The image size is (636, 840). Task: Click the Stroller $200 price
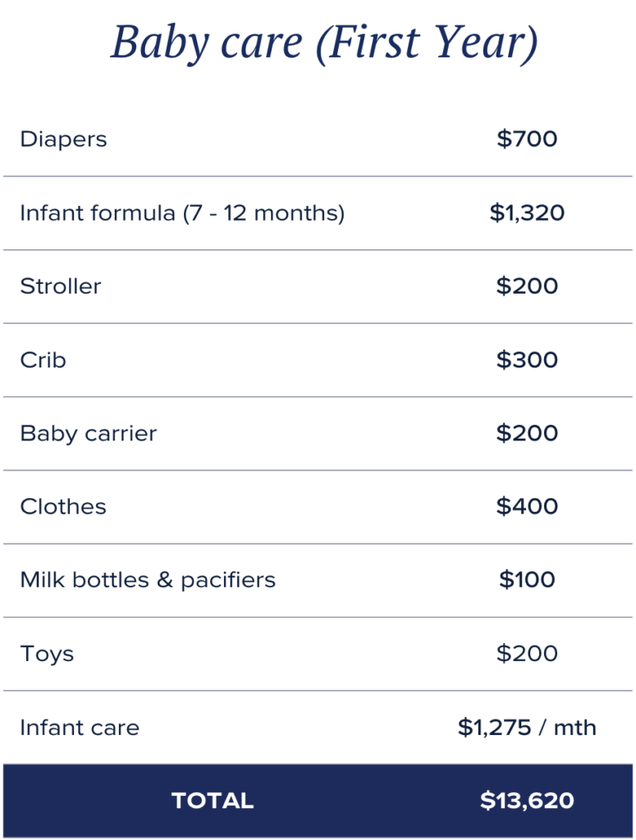pos(527,285)
